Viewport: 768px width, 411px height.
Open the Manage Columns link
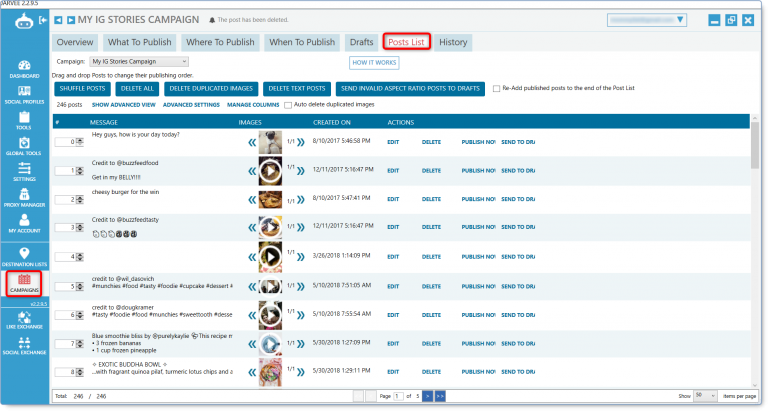pos(253,105)
